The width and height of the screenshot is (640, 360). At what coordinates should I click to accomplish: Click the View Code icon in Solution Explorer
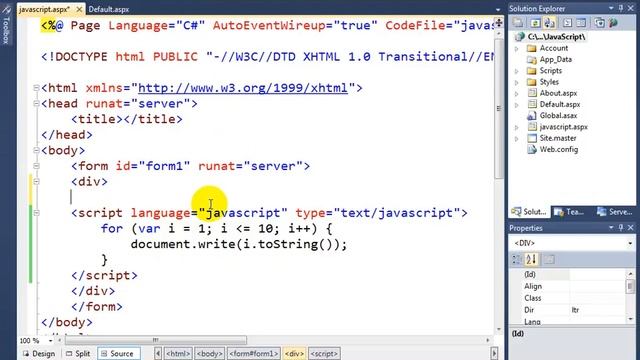pos(568,23)
